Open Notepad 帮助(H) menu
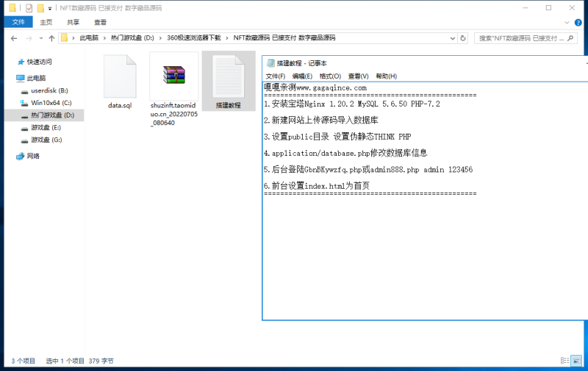 pyautogui.click(x=387, y=76)
